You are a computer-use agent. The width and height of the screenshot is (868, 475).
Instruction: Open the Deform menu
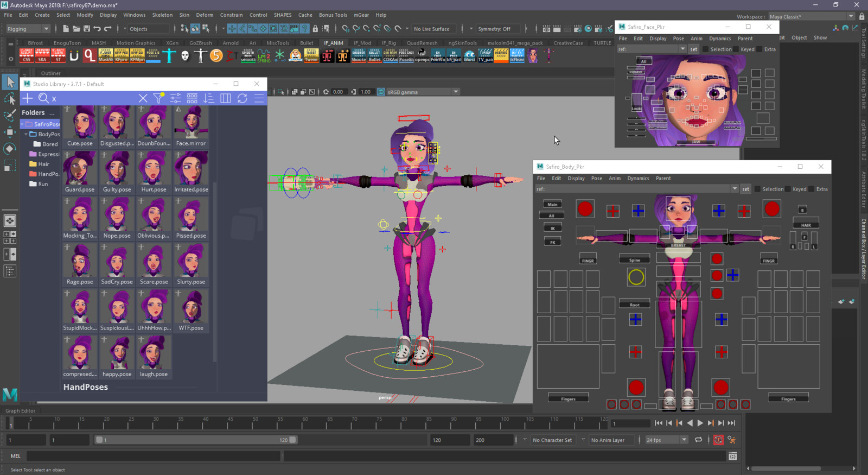[x=205, y=15]
